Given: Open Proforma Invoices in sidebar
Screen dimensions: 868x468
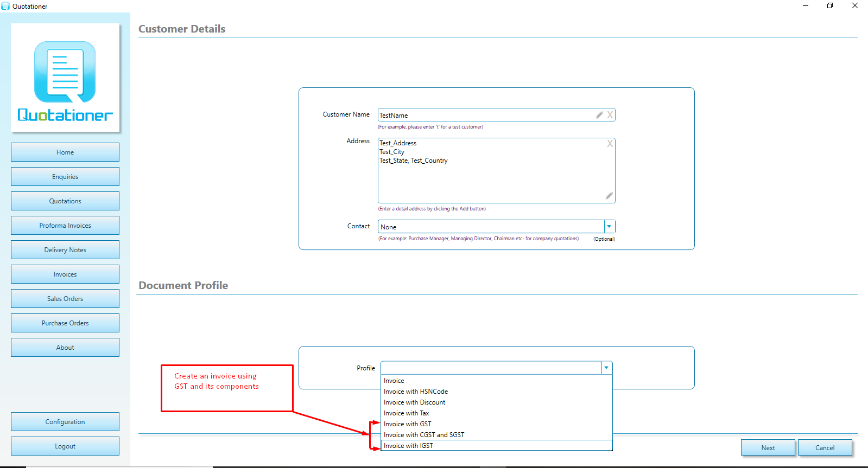Looking at the screenshot, I should click(x=65, y=226).
